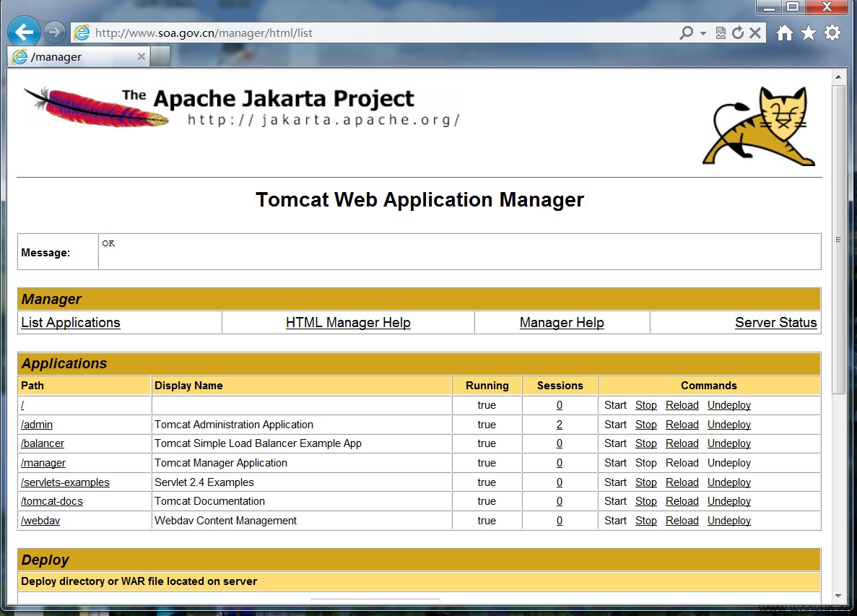Select 'Webdav Content Management' display name text
The height and width of the screenshot is (616, 857).
[x=226, y=521]
